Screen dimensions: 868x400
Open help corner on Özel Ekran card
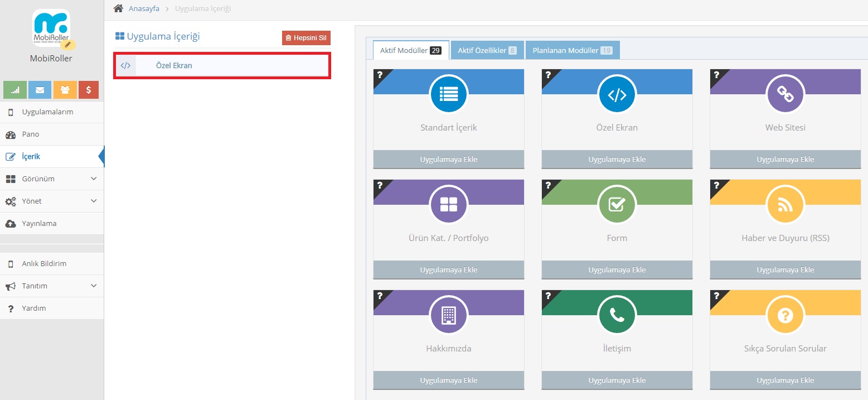(548, 75)
